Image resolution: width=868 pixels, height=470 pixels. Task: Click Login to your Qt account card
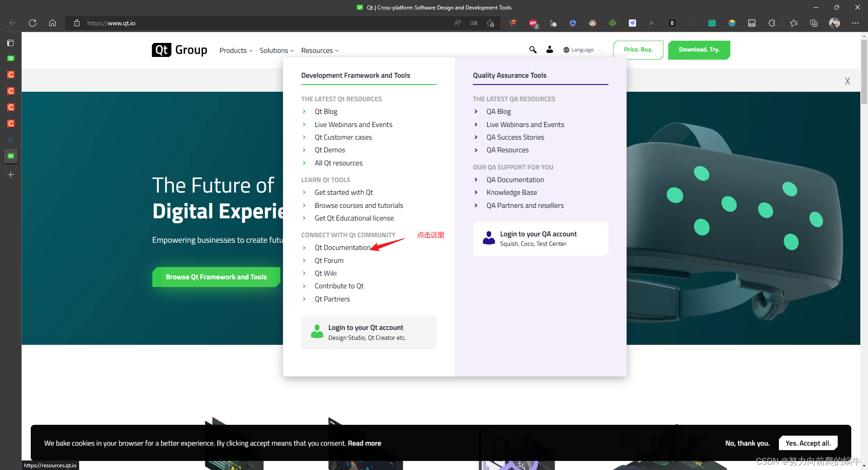[x=369, y=332]
